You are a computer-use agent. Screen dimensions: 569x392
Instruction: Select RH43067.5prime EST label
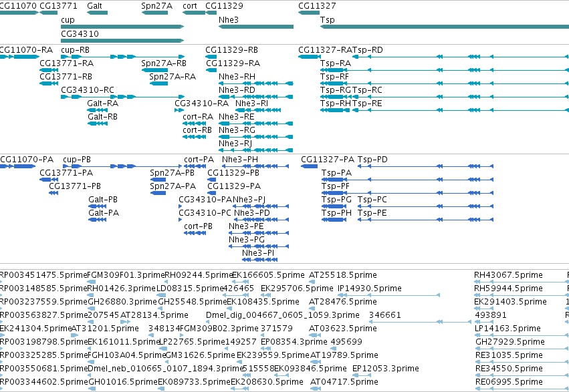tap(508, 275)
